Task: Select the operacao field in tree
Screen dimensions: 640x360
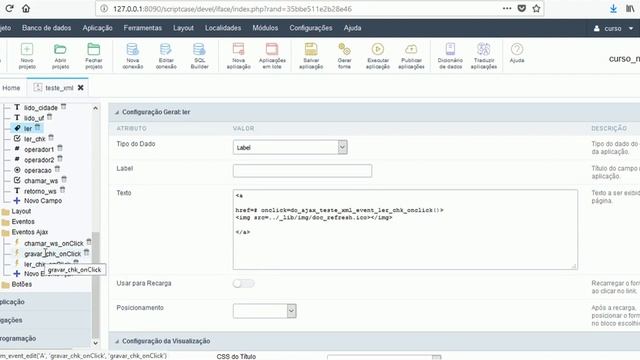Action: pyautogui.click(x=38, y=170)
